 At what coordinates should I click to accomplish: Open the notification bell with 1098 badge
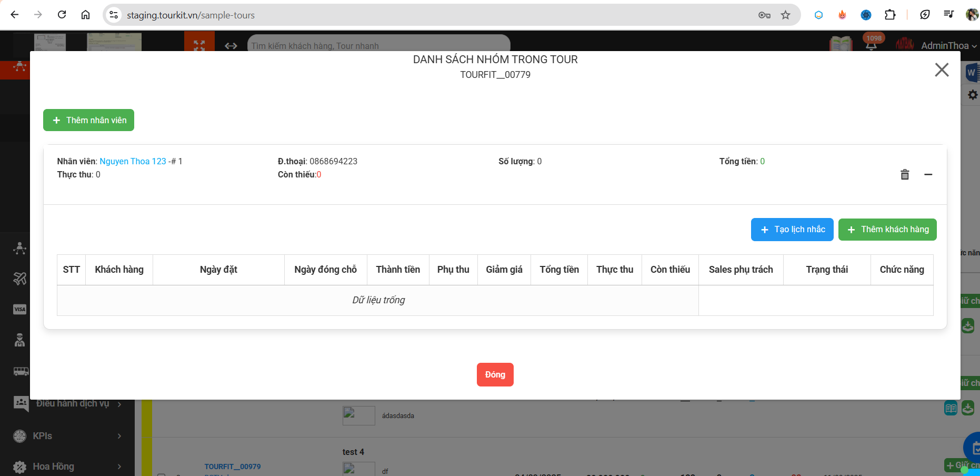(x=871, y=45)
